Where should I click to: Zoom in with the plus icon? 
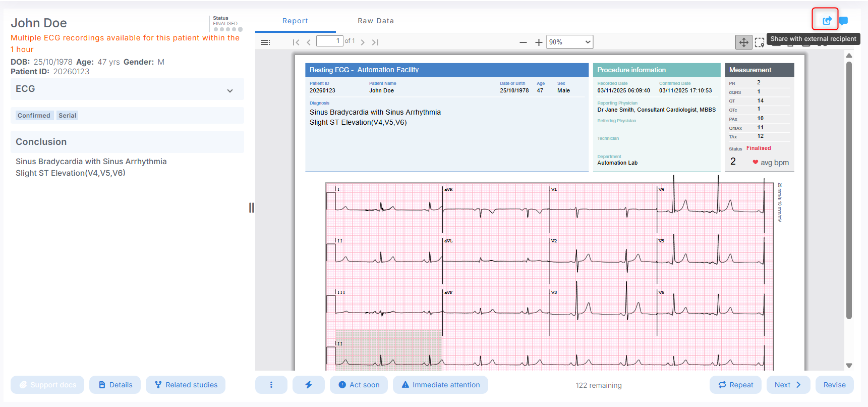click(x=539, y=42)
